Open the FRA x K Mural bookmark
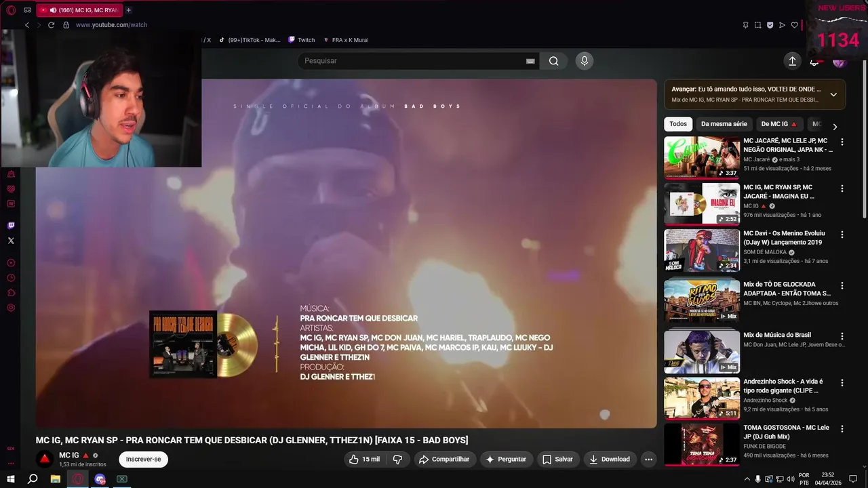The width and height of the screenshot is (868, 488). click(x=346, y=40)
